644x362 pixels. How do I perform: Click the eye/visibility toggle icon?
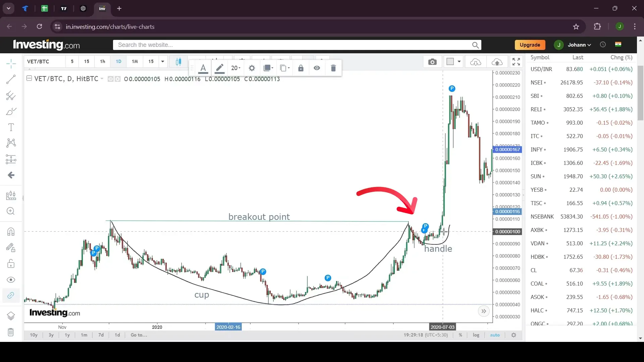point(317,68)
